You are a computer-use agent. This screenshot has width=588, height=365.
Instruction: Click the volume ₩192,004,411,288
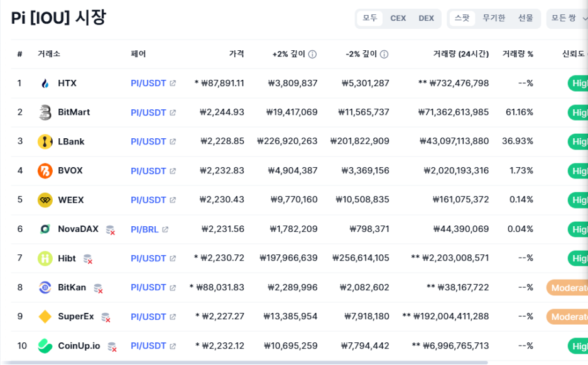click(451, 317)
